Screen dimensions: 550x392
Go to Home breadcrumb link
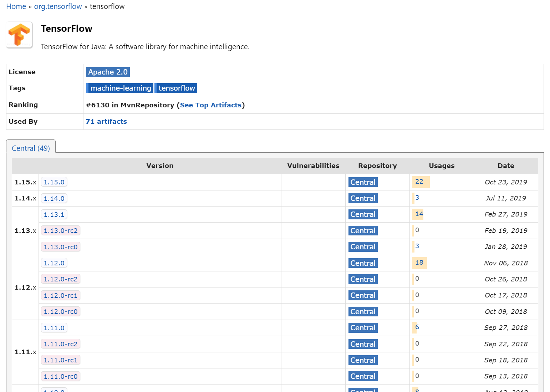pos(16,6)
